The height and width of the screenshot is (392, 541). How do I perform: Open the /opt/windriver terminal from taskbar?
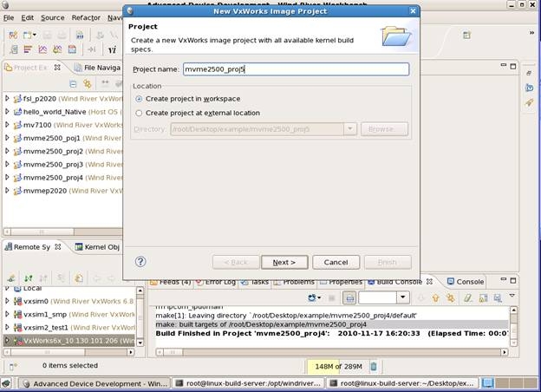(x=249, y=383)
